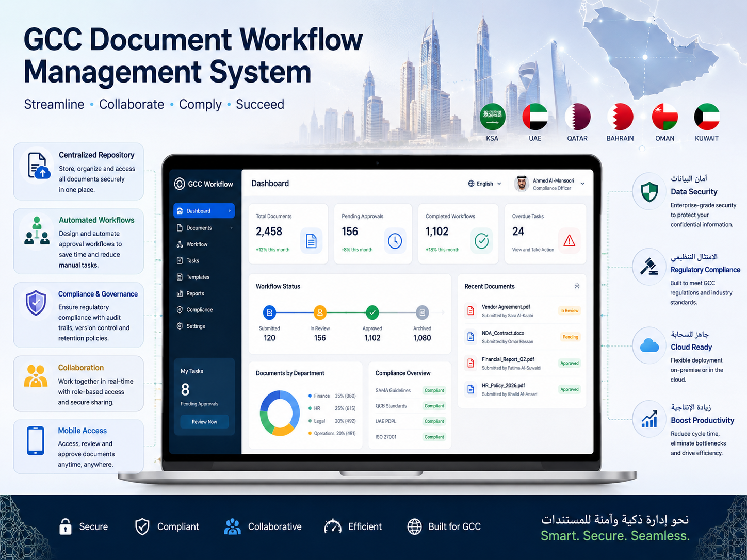Click the Data Security shield icon
The image size is (747, 560).
coord(649,191)
